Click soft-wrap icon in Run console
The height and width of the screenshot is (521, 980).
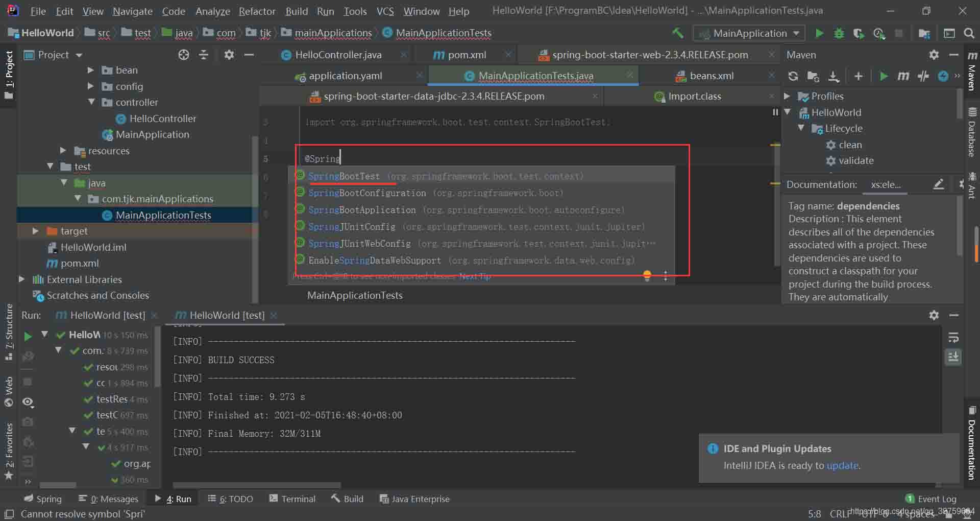point(953,338)
